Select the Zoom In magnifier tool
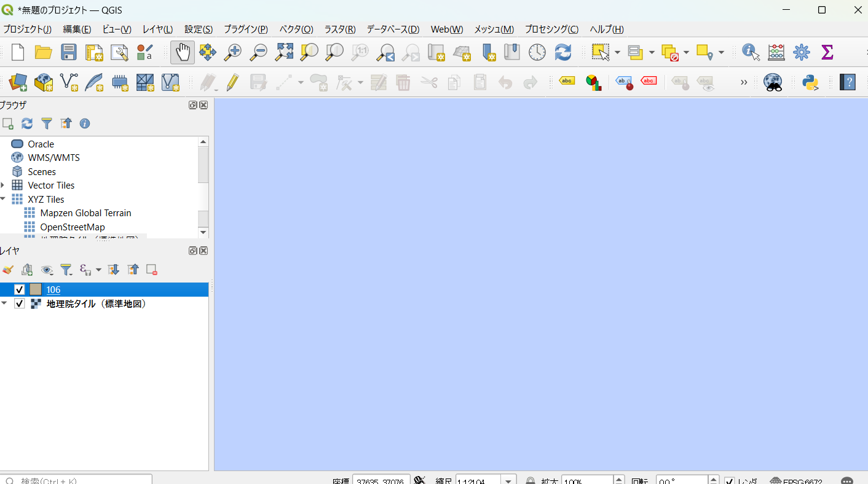This screenshot has width=868, height=484. pyautogui.click(x=232, y=52)
